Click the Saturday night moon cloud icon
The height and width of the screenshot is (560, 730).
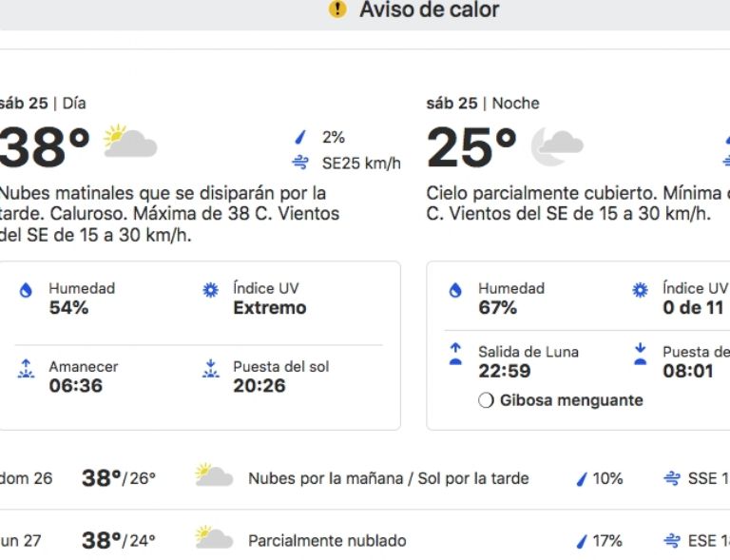pyautogui.click(x=556, y=145)
